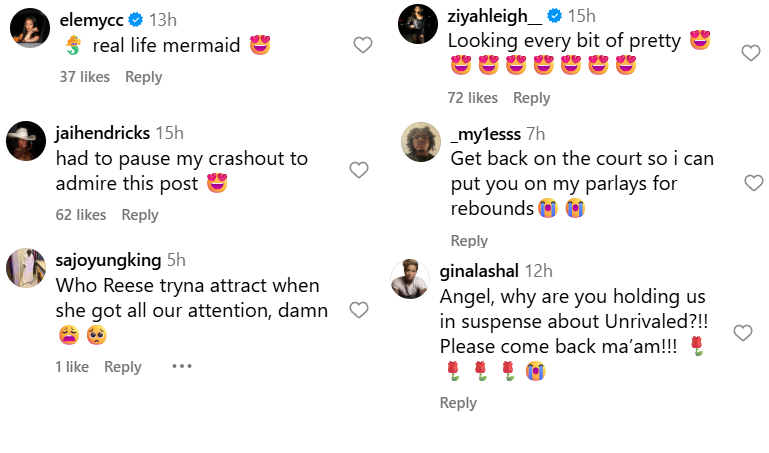This screenshot has width=769, height=453.
Task: Open sajoyungking's profile avatar
Action: click(x=26, y=268)
